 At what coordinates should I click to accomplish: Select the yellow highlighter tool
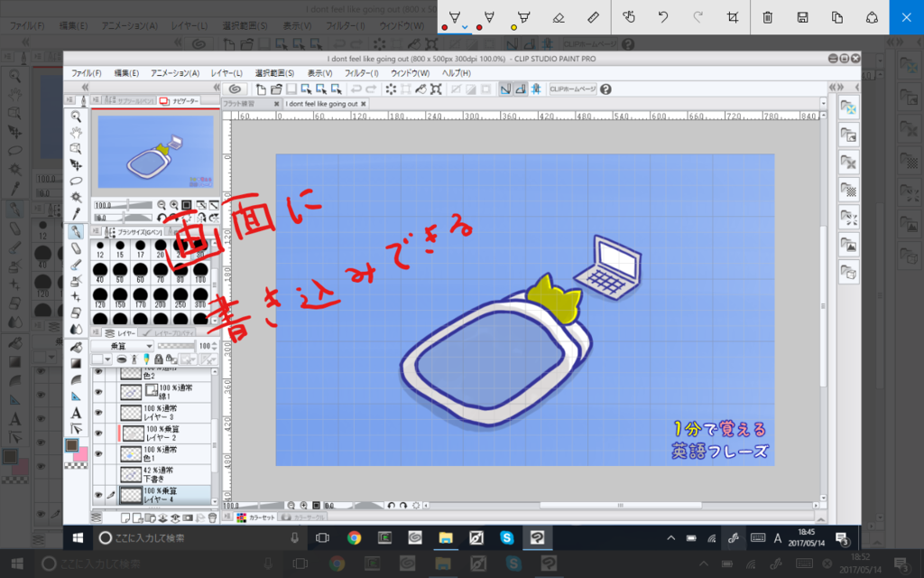(x=523, y=17)
